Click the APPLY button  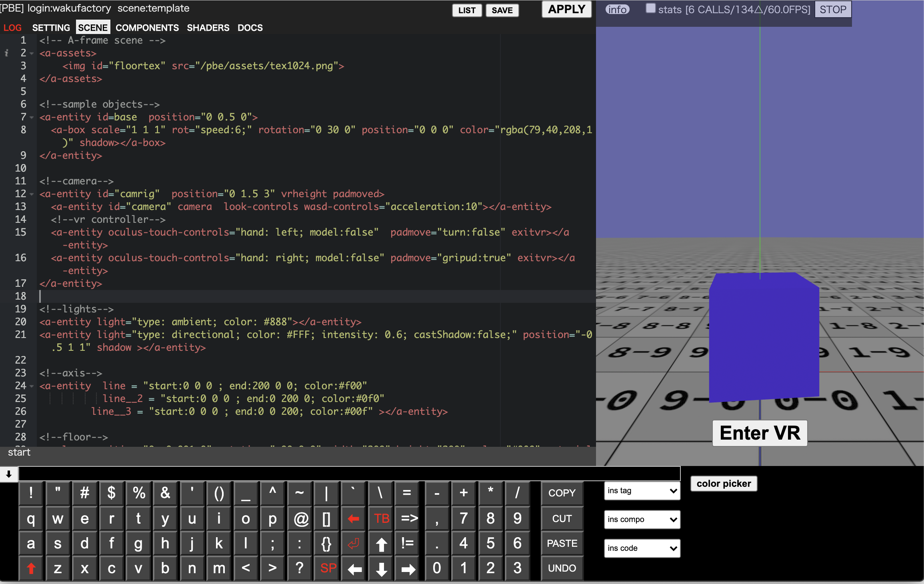click(x=566, y=9)
